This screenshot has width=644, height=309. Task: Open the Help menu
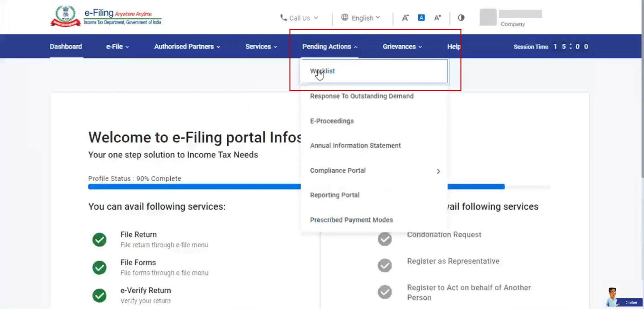click(454, 46)
